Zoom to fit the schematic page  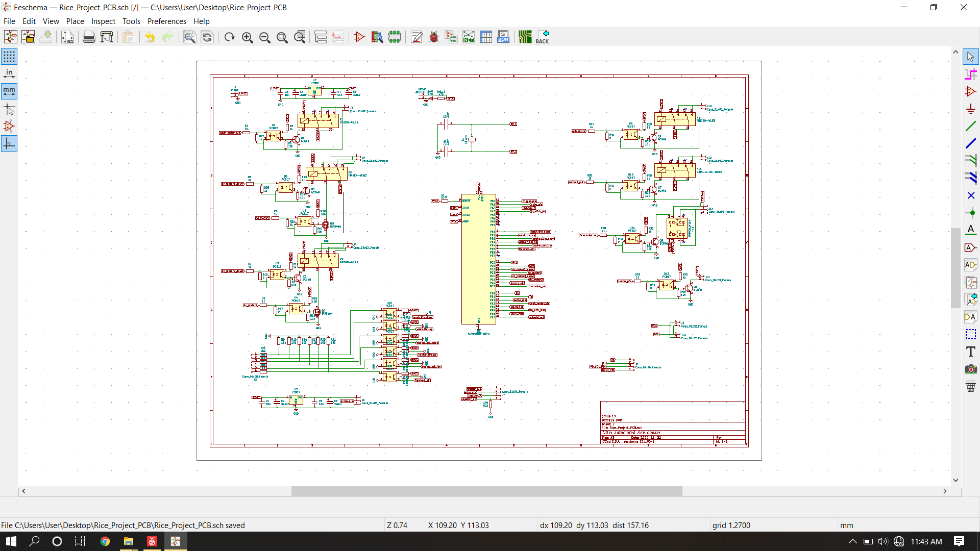(282, 37)
